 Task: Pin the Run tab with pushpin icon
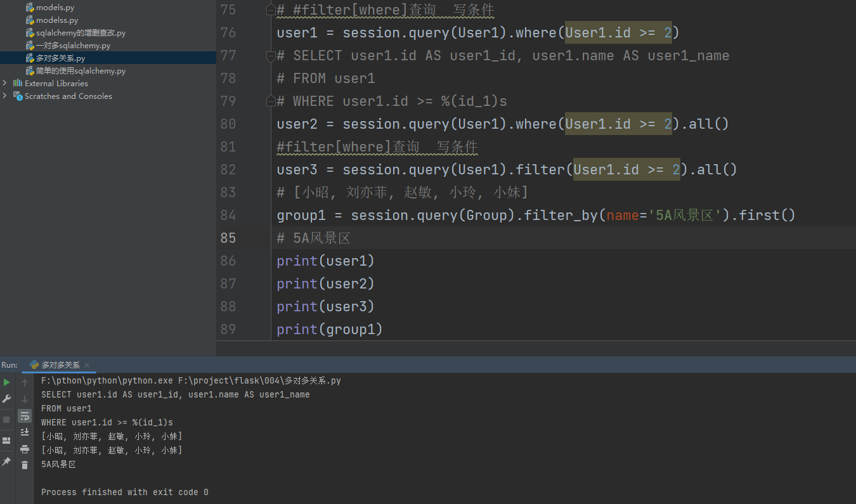[7, 462]
